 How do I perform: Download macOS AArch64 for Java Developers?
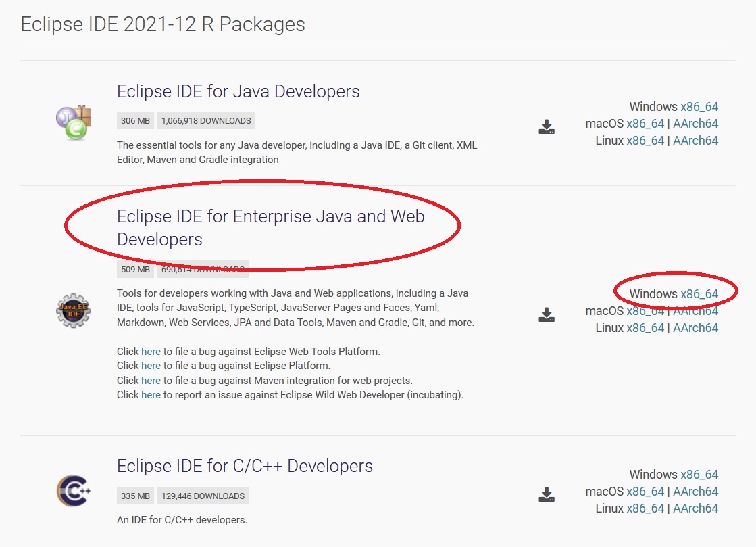[695, 124]
